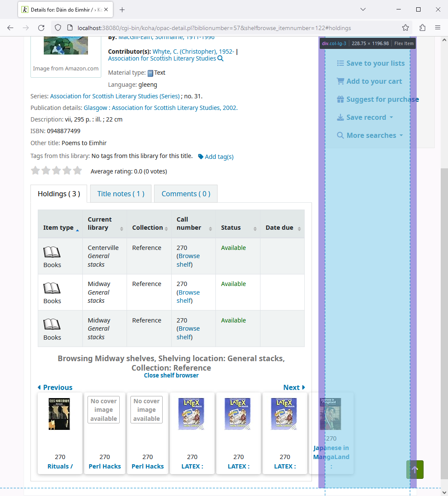Viewport: 448px width, 496px height.
Task: Open the browser extensions icon
Action: 422,28
